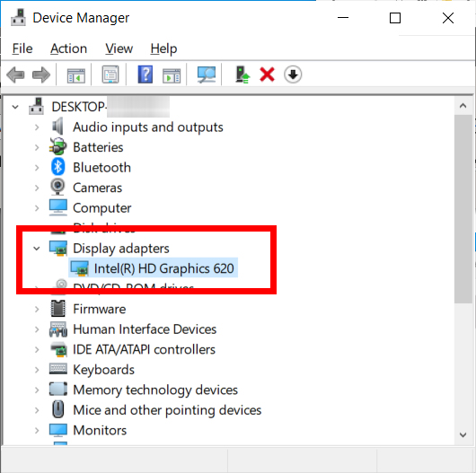Click the Update device driver icon
The height and width of the screenshot is (473, 476).
tap(242, 74)
